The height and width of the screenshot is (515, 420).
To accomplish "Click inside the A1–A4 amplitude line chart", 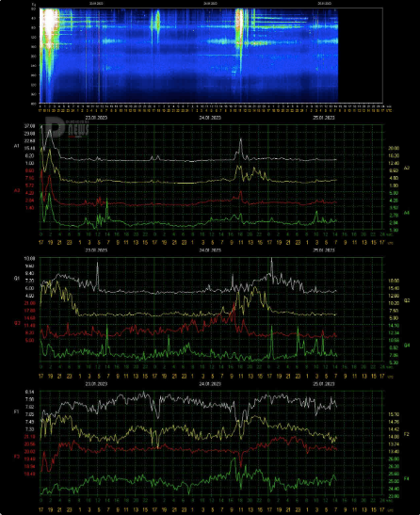I will 211,177.
